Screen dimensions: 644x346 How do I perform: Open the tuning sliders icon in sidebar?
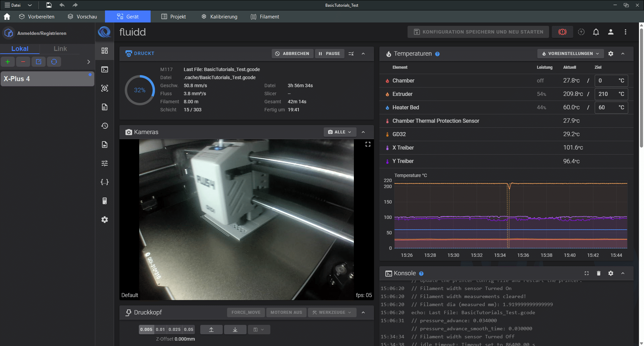pos(105,163)
